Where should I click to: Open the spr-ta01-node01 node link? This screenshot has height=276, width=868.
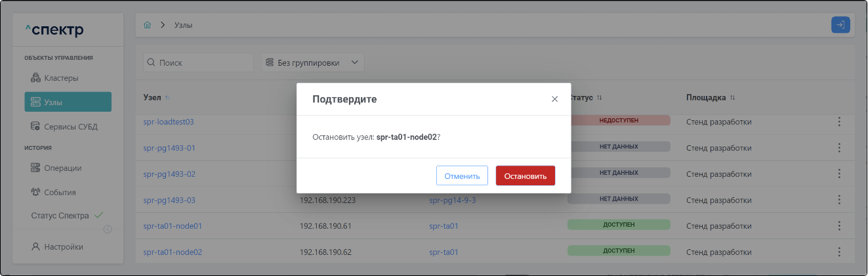point(173,226)
